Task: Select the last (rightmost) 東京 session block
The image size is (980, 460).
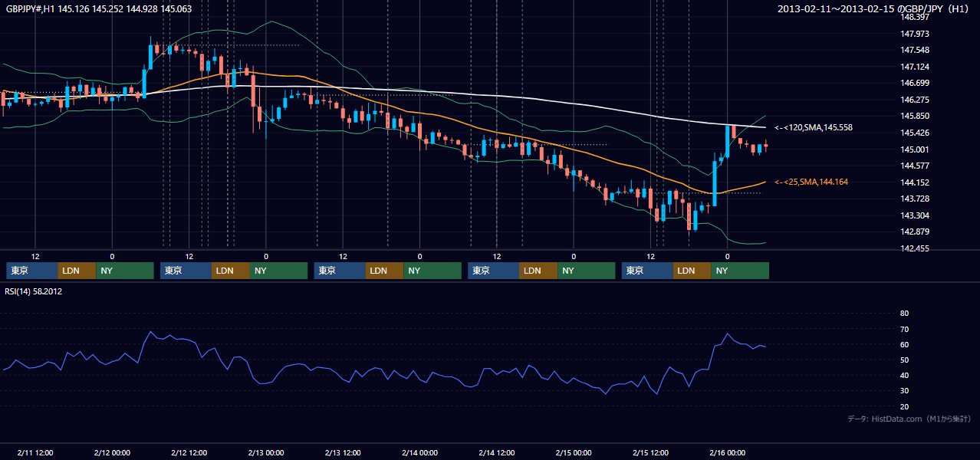Action: click(x=648, y=271)
